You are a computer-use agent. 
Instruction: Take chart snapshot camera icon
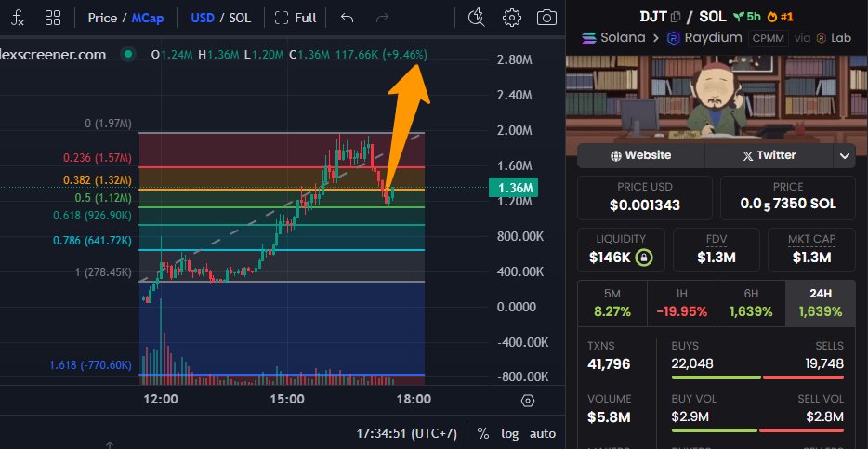click(547, 18)
